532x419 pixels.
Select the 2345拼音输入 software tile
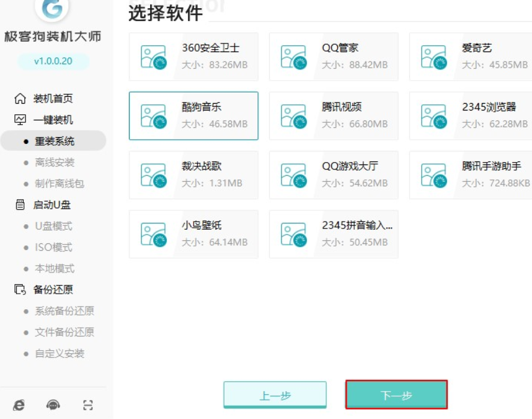tap(334, 234)
